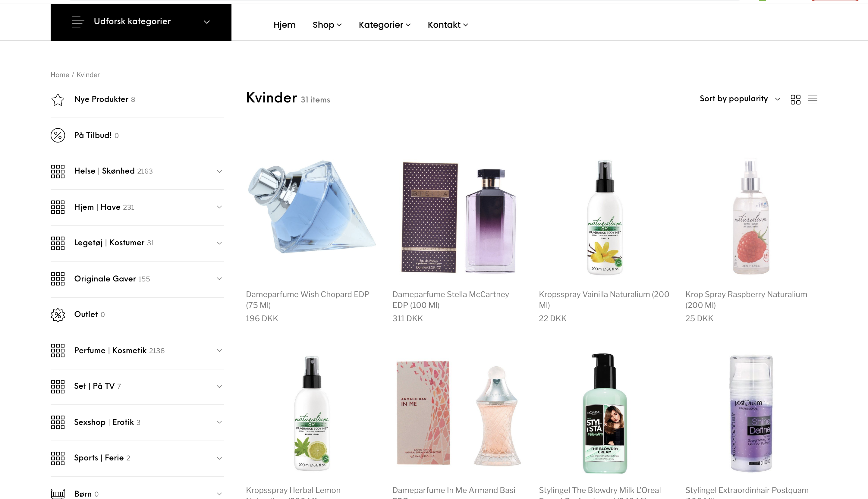The width and height of the screenshot is (868, 499).
Task: Open the Kategorier menu
Action: click(385, 25)
